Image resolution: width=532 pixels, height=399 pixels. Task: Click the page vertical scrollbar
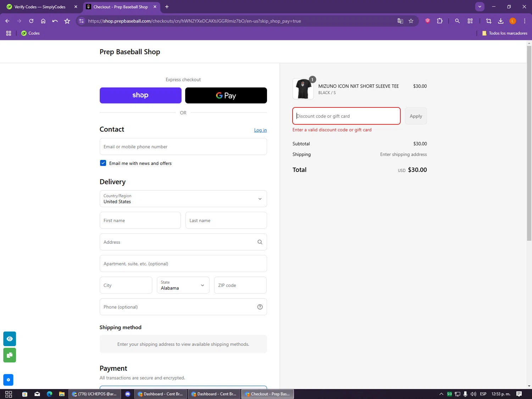click(x=529, y=143)
